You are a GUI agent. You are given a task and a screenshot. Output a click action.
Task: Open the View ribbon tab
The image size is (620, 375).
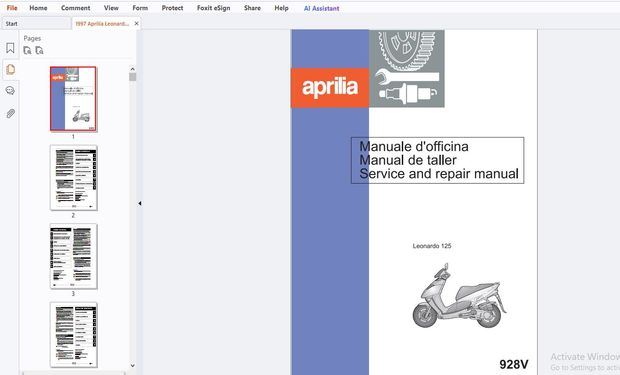111,8
